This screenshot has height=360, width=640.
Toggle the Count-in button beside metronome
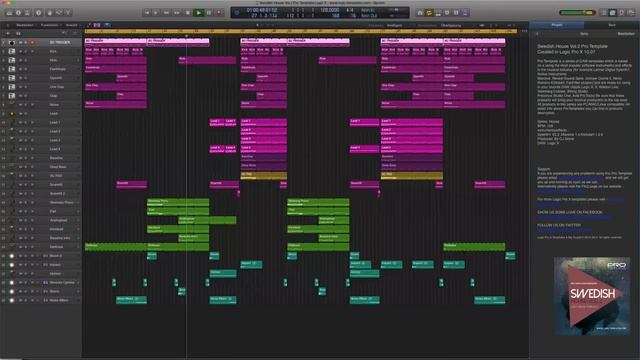click(x=456, y=13)
